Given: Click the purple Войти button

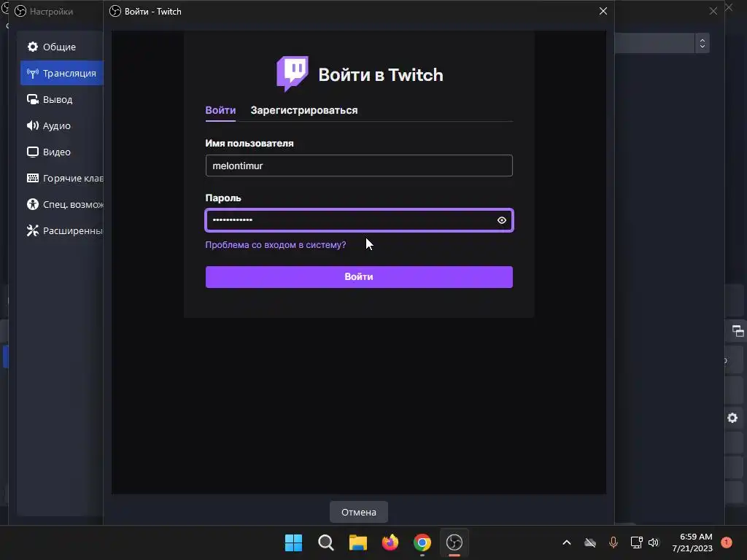Looking at the screenshot, I should [x=359, y=276].
